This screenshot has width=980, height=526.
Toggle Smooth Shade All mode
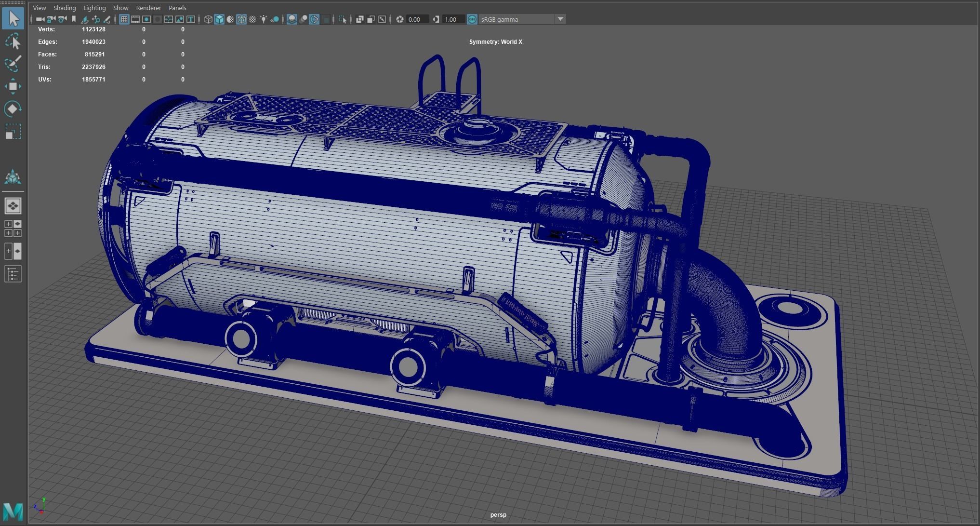[x=219, y=19]
